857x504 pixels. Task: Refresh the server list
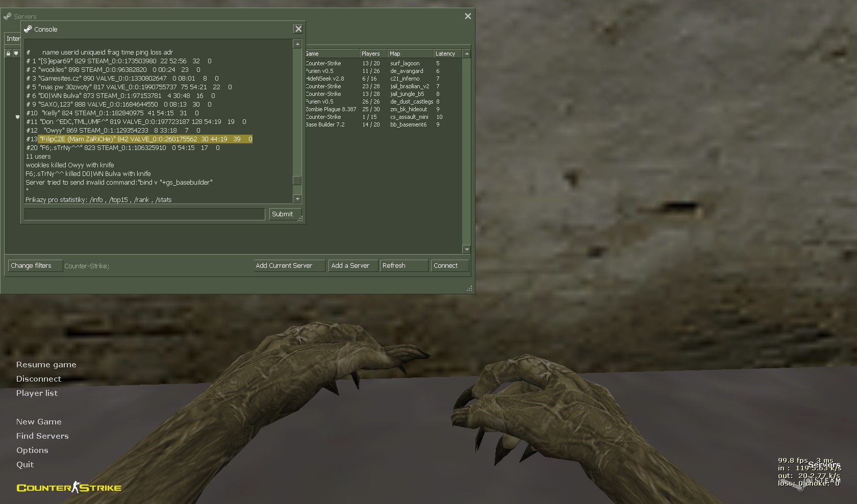coord(404,266)
